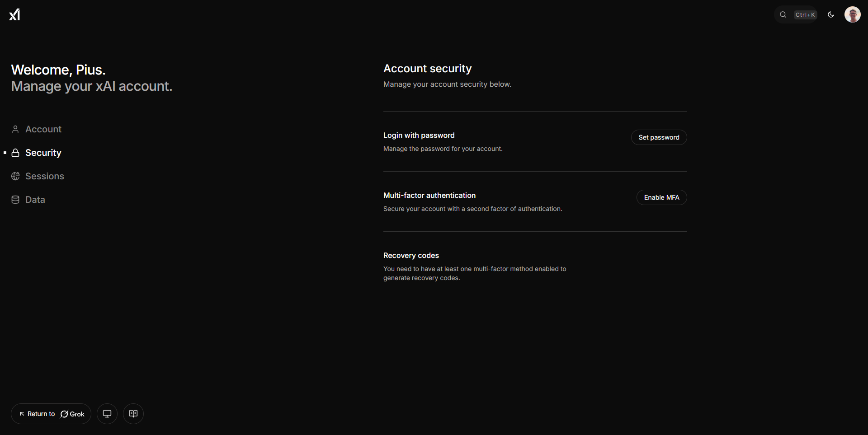
Task: Click the database icon beside Data
Action: pyautogui.click(x=15, y=200)
